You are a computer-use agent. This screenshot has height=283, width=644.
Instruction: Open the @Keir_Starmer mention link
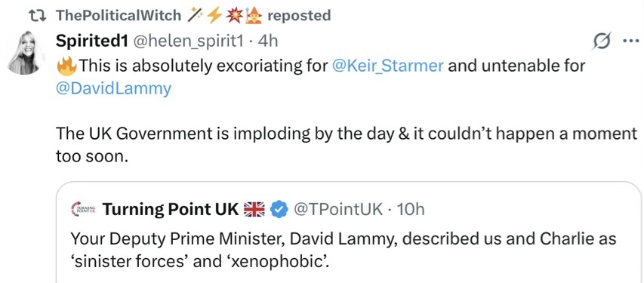(387, 66)
